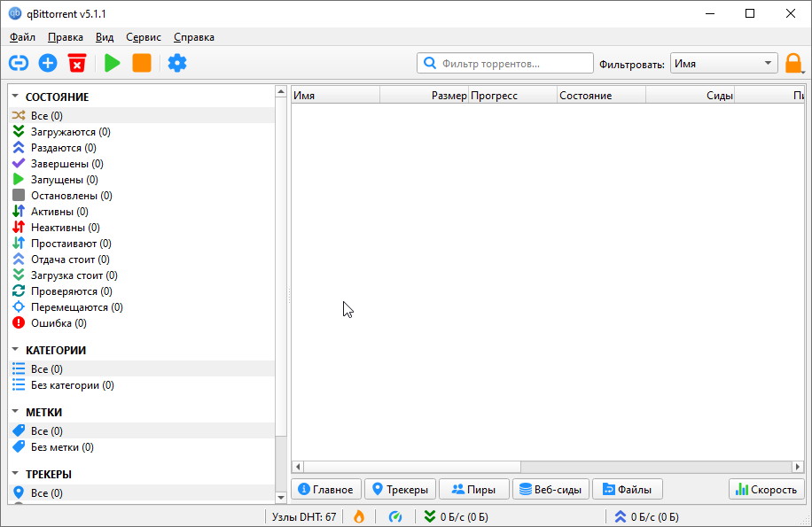
Task: Select the Завершены (0) status filter
Action: click(141, 164)
